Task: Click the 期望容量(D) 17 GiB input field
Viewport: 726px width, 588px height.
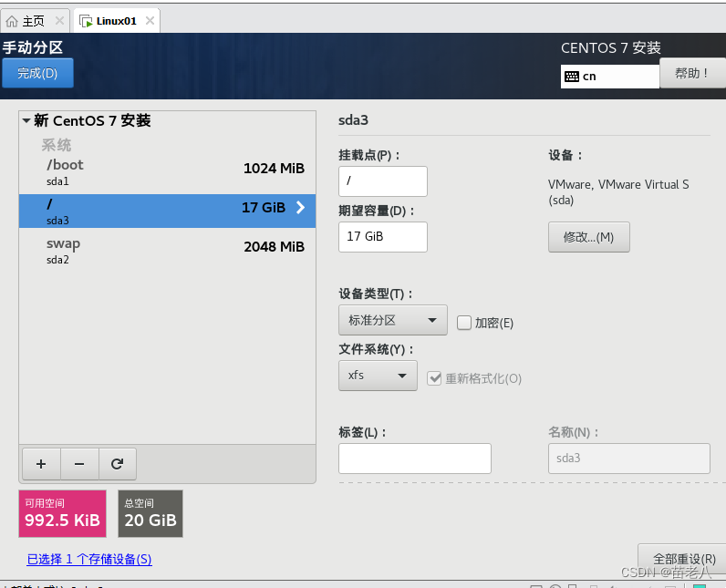Action: click(383, 237)
